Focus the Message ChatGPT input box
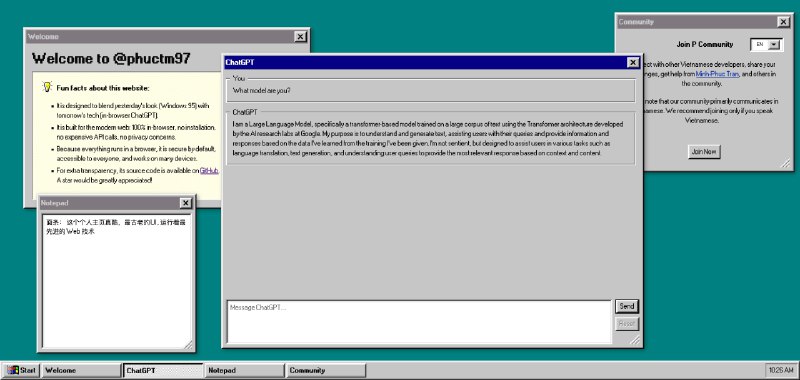Viewport: 800px width, 380px height. pyautogui.click(x=419, y=322)
